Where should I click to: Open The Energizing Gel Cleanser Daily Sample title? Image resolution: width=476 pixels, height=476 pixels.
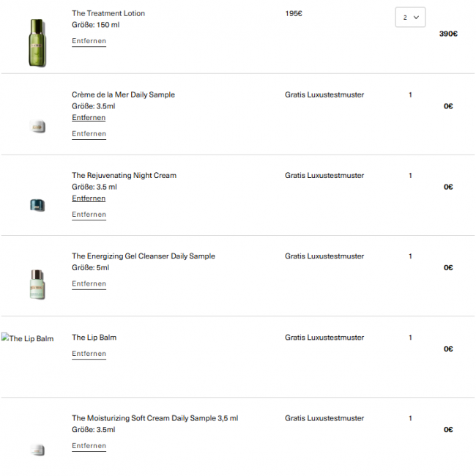[143, 256]
